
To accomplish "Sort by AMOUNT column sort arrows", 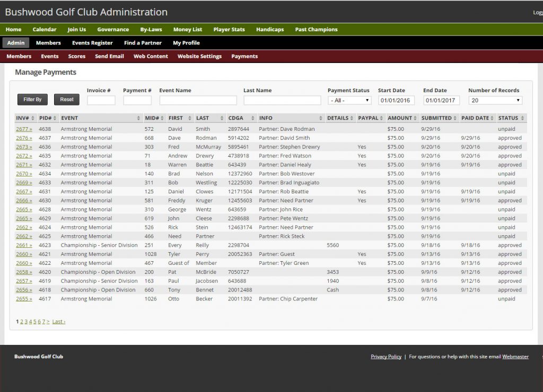I will point(415,118).
